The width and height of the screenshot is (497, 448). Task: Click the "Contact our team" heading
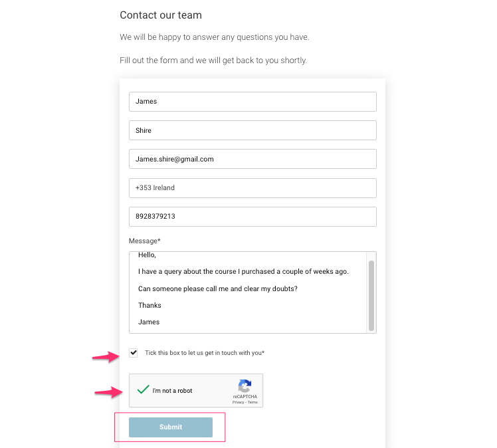161,15
